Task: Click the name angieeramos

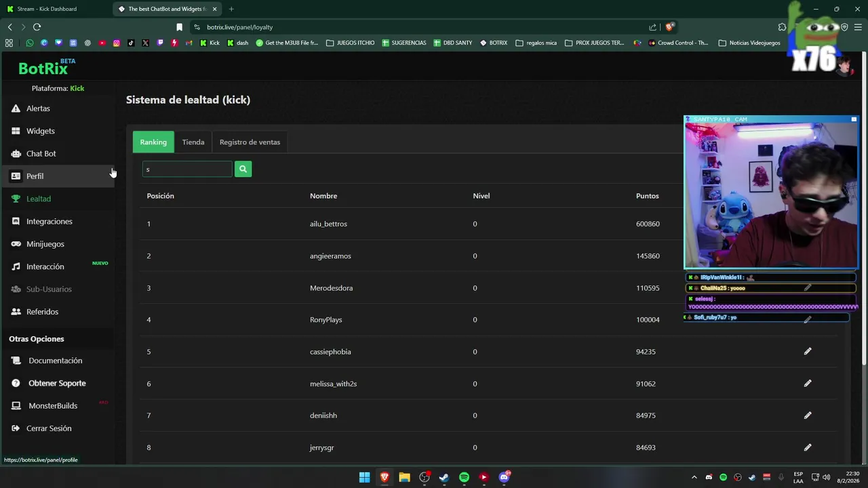Action: (330, 256)
